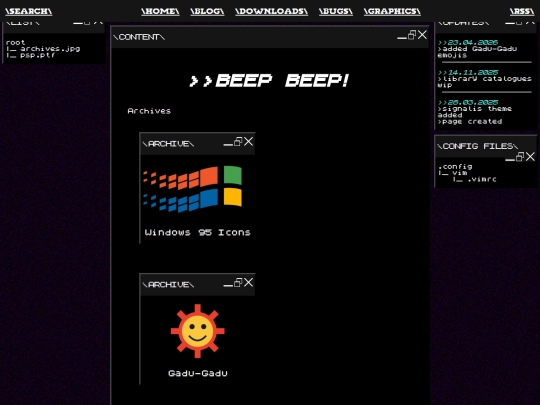Open the Windows 95 logo image
The image size is (540, 405).
[193, 189]
